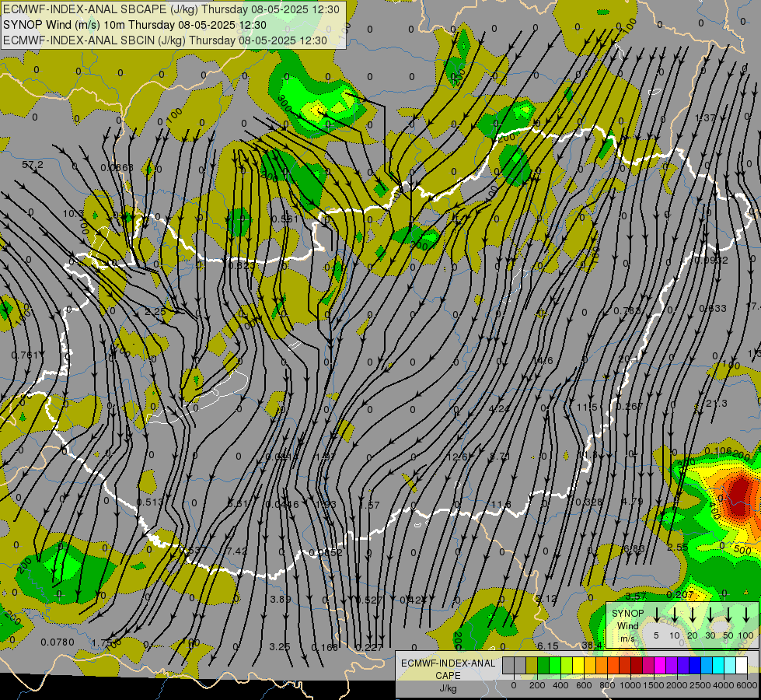Select the magenta CAPE legend swatch
Screen dimensions: 761x700
pyautogui.click(x=660, y=666)
